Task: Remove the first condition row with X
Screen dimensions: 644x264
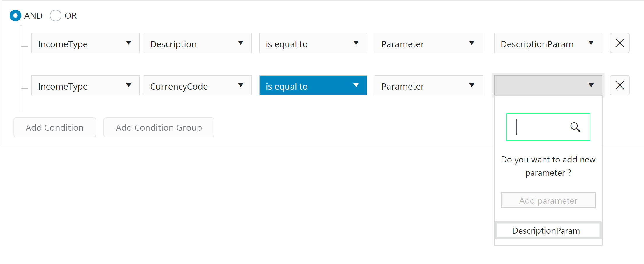Action: (x=620, y=43)
